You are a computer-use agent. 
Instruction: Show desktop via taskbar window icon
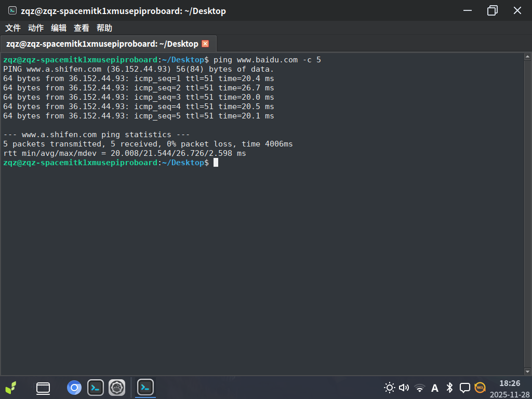point(43,388)
